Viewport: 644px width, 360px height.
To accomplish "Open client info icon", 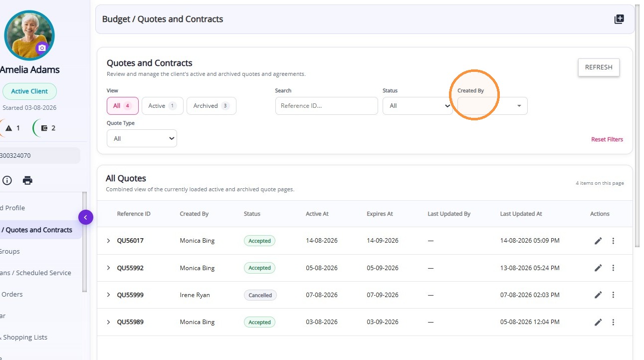I will coord(7,181).
